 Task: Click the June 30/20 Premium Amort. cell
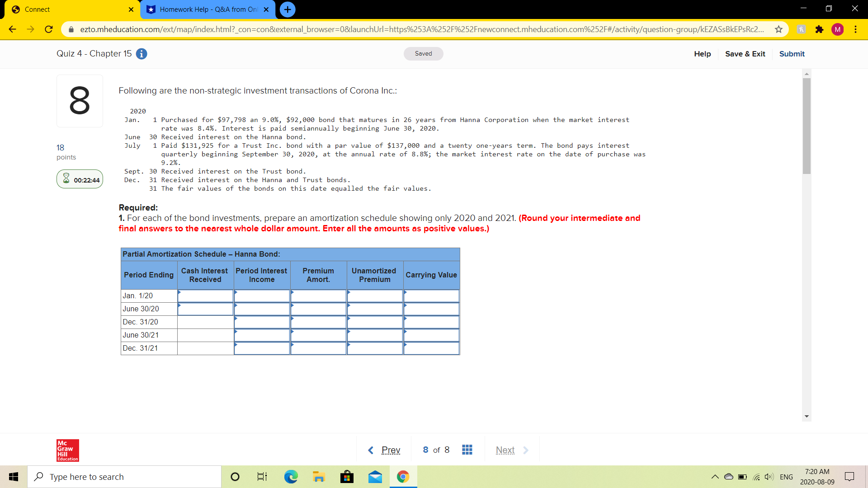point(318,309)
